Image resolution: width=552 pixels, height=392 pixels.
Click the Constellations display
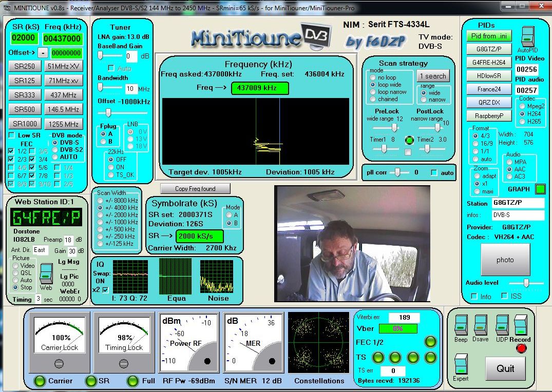[318, 342]
